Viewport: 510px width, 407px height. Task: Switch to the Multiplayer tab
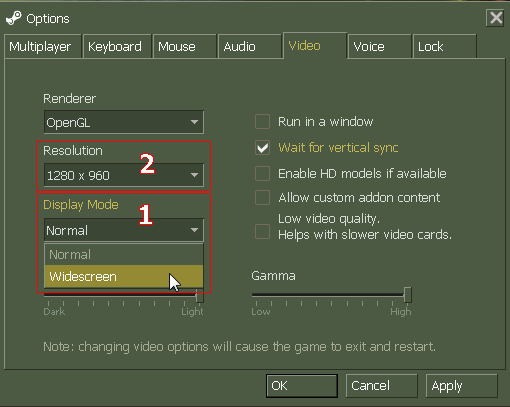43,46
